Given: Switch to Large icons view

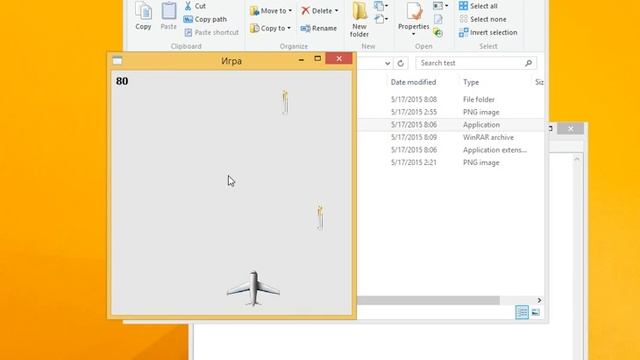Looking at the screenshot, I should 536,312.
